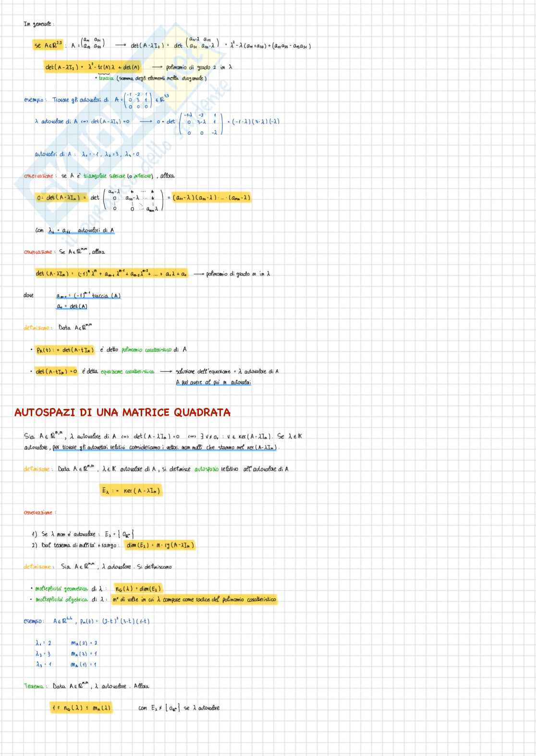
Task: Click the heading 'AUTOSPAZI DI UNA MATRICE QUADRATA'
Action: click(x=122, y=412)
